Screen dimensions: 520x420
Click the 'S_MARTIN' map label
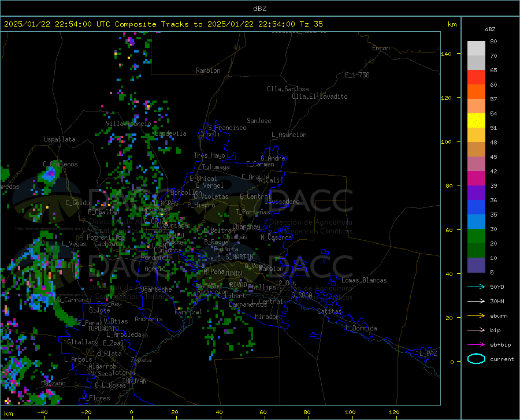point(239,257)
